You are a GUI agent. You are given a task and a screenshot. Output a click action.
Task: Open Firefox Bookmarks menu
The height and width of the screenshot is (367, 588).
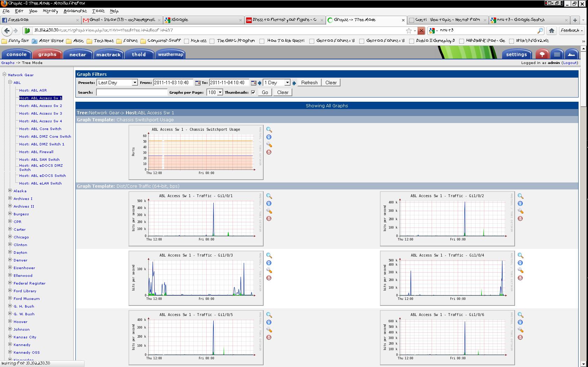pyautogui.click(x=75, y=11)
